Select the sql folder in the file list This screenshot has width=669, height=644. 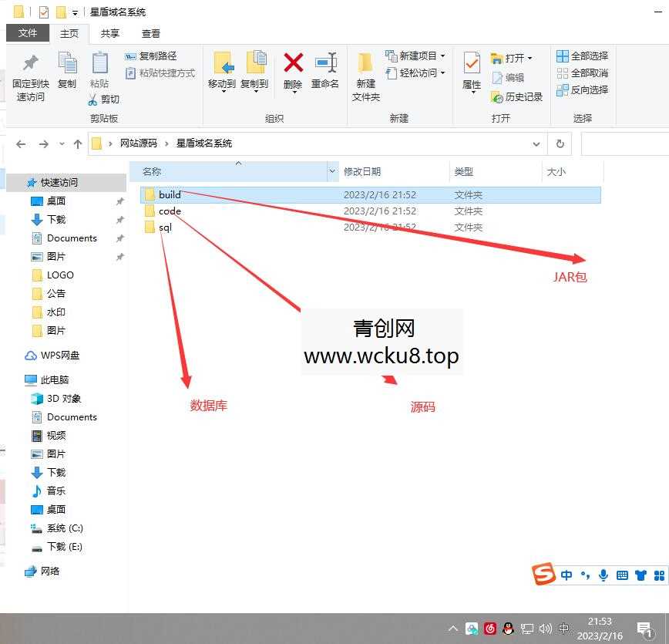[x=164, y=228]
